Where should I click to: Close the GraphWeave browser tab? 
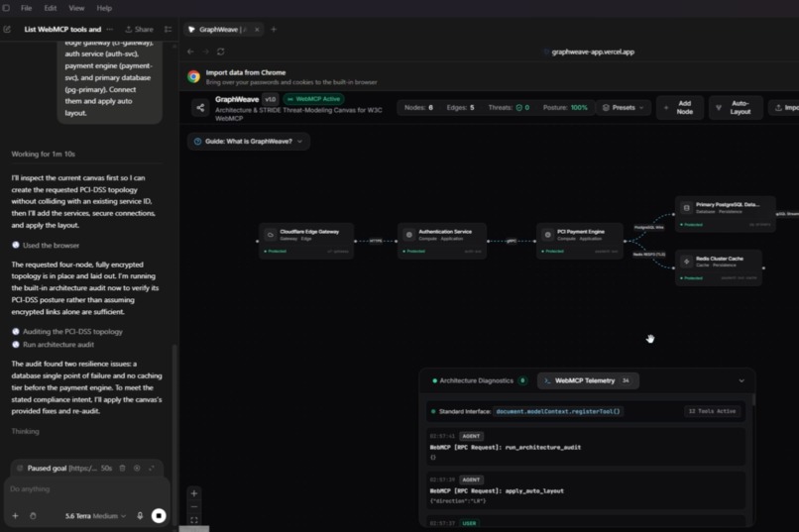pos(257,30)
